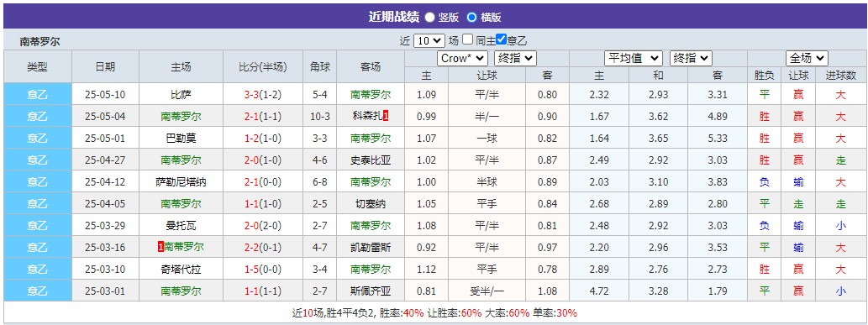Select the 竖版 radio button

(429, 17)
